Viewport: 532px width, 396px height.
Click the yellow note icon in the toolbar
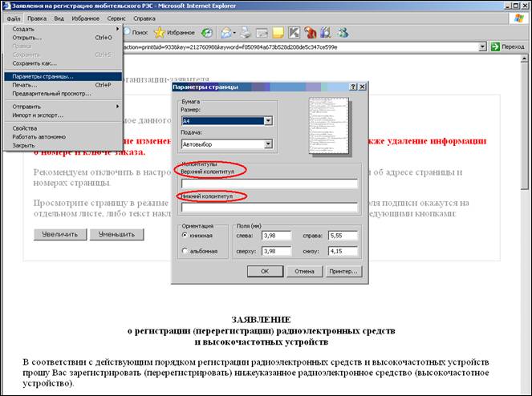pos(278,33)
